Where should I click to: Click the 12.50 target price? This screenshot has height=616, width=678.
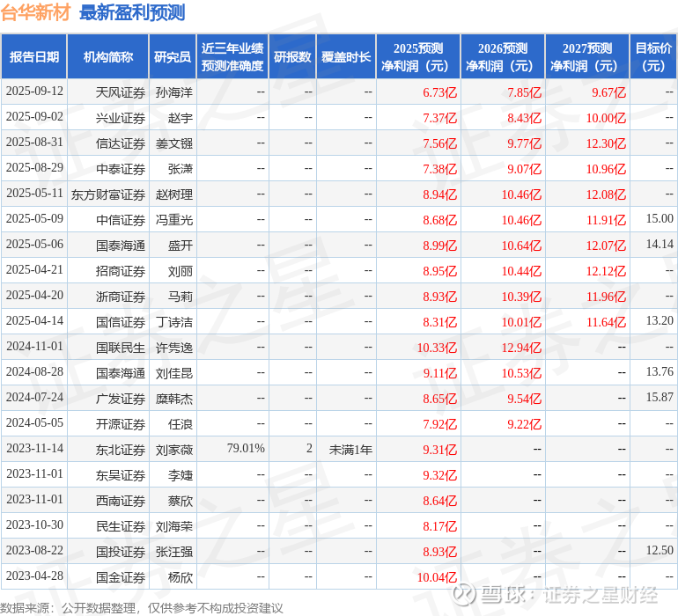coord(660,550)
